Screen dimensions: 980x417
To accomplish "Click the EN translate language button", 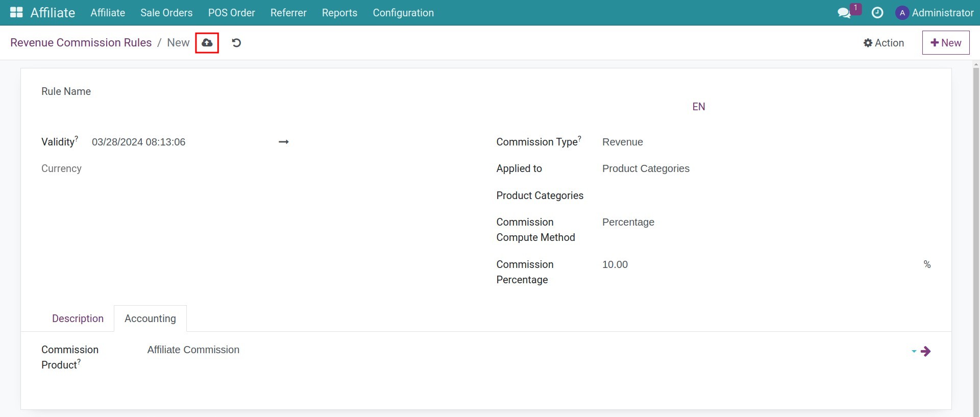I will [699, 107].
